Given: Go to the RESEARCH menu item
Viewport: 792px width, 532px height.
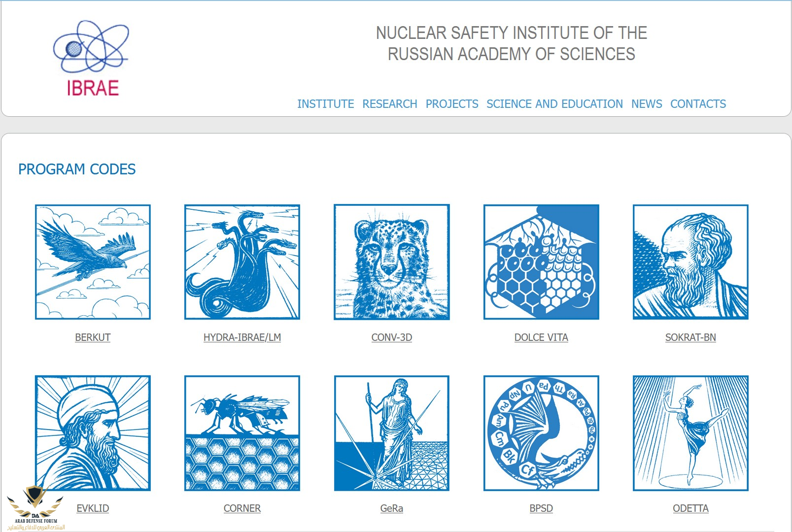Looking at the screenshot, I should point(390,104).
